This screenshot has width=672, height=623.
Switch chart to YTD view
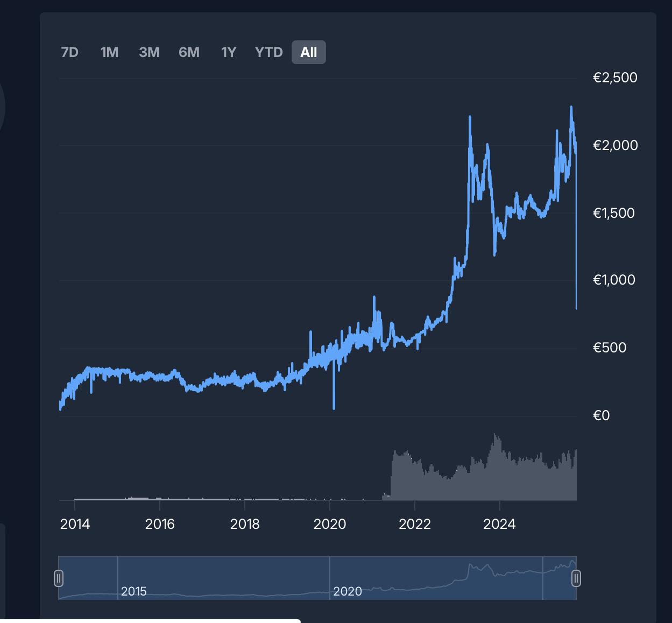[268, 52]
